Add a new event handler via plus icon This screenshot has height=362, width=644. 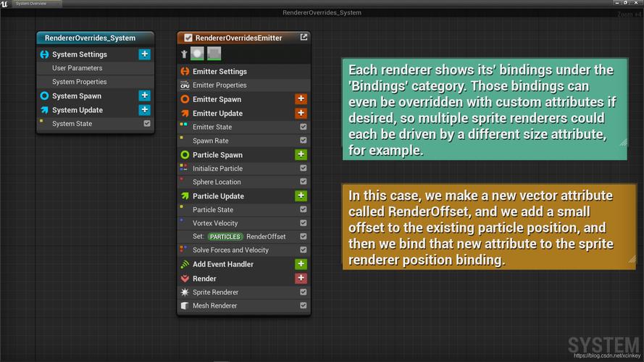coord(301,264)
